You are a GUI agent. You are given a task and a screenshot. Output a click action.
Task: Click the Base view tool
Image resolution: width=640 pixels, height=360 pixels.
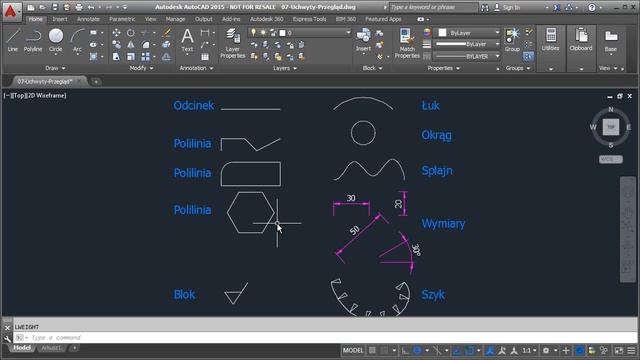[x=611, y=41]
